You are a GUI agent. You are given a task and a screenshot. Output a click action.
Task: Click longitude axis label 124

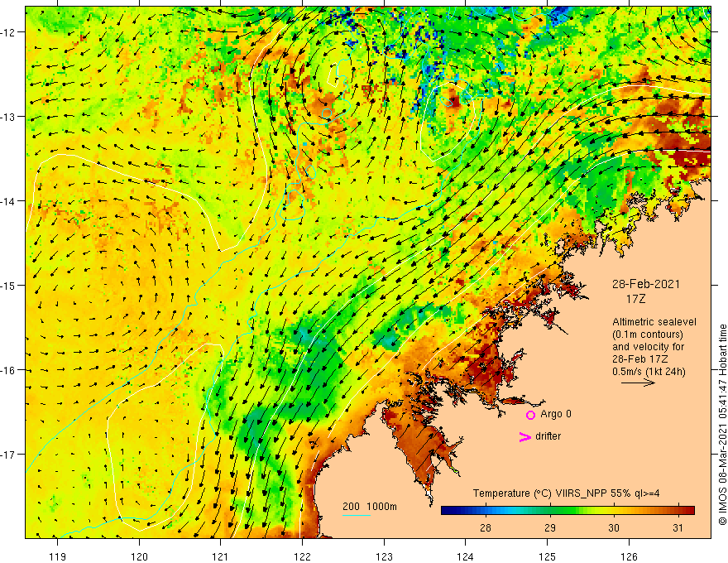[x=466, y=556]
